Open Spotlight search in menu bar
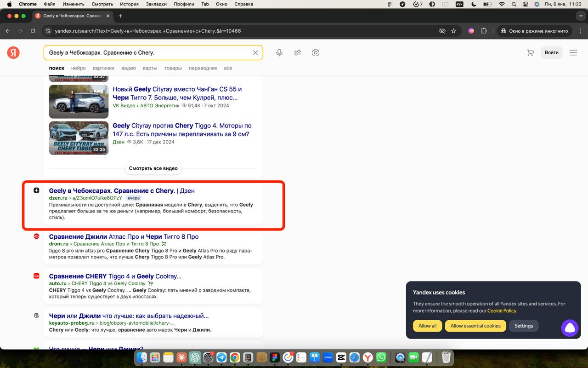 tap(514, 4)
